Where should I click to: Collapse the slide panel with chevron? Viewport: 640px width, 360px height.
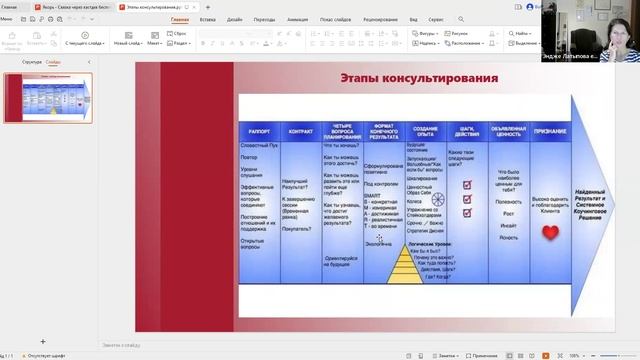(x=89, y=62)
